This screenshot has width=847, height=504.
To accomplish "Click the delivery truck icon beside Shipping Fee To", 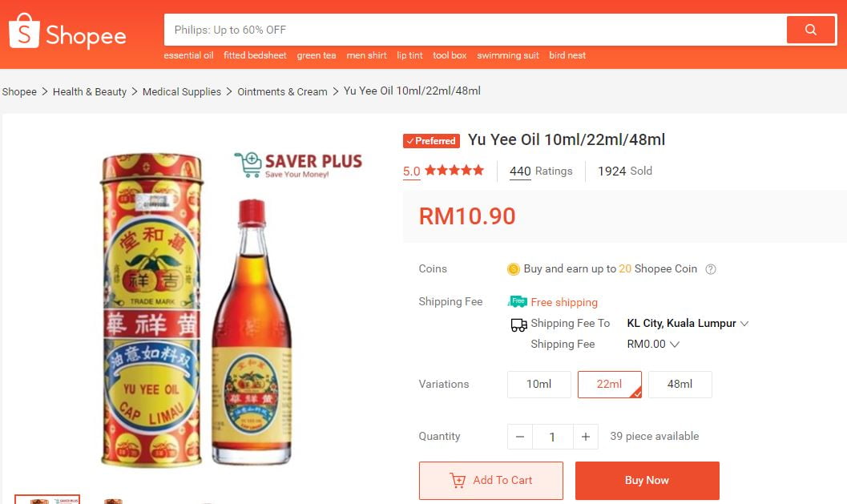I will (518, 325).
